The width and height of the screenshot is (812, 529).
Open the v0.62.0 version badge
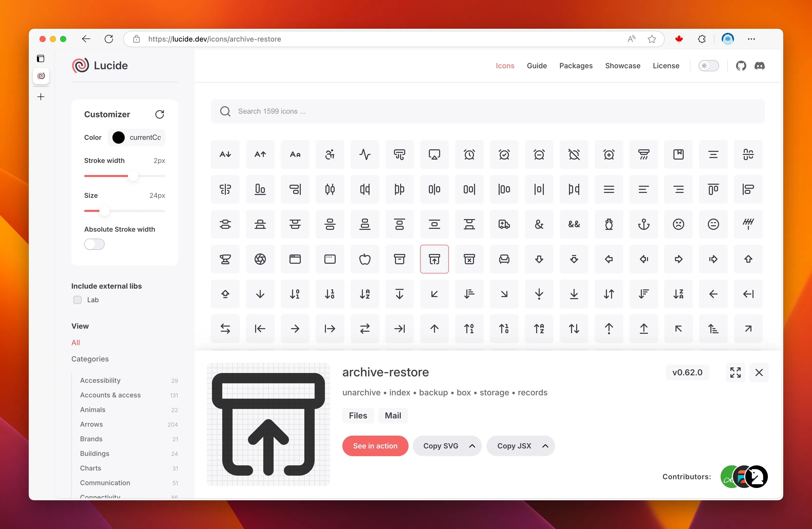687,373
